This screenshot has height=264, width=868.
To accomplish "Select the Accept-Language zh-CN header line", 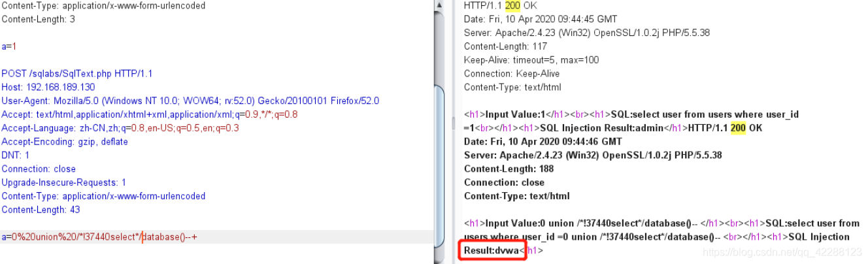I will 120,129.
